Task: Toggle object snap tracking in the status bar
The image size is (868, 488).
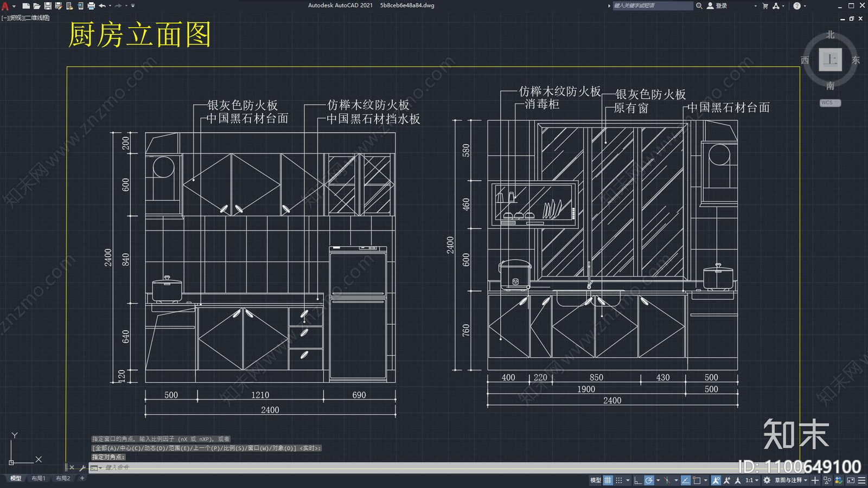Action: [686, 480]
